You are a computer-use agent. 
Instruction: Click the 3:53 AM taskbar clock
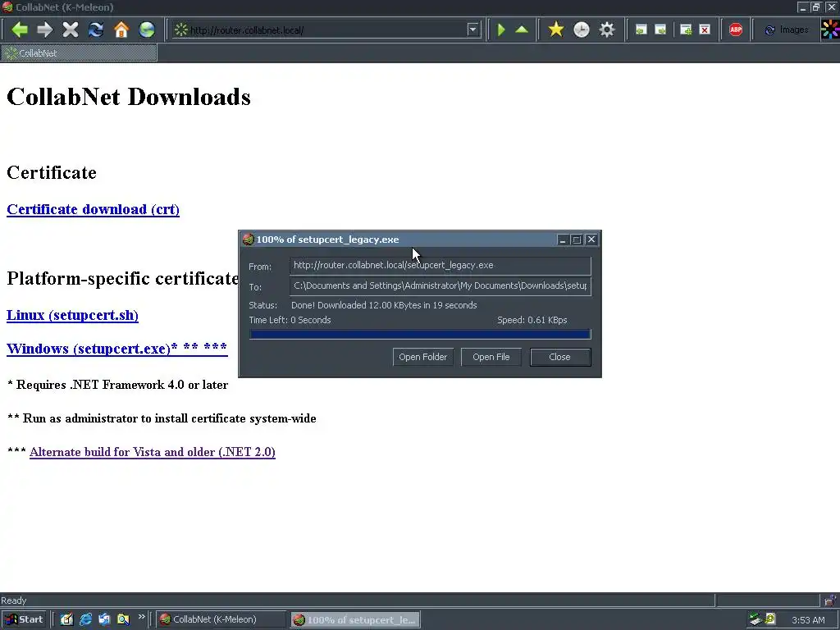click(808, 620)
